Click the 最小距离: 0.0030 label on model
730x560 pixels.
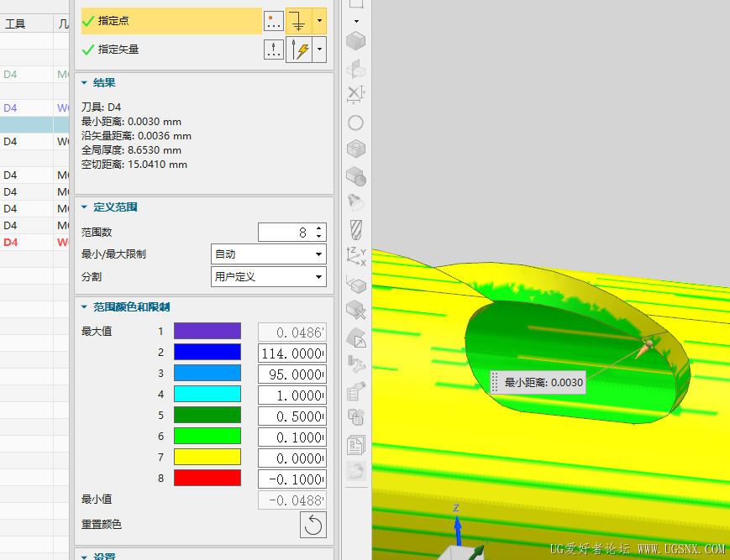coord(536,382)
